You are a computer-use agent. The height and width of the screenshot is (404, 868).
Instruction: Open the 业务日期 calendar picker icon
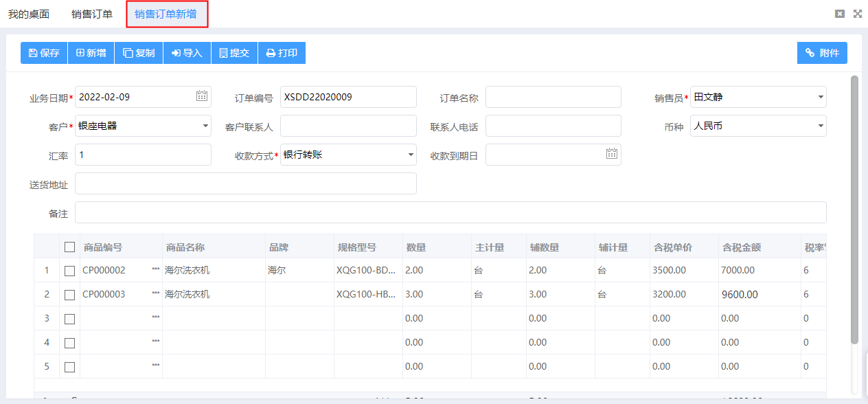click(201, 96)
